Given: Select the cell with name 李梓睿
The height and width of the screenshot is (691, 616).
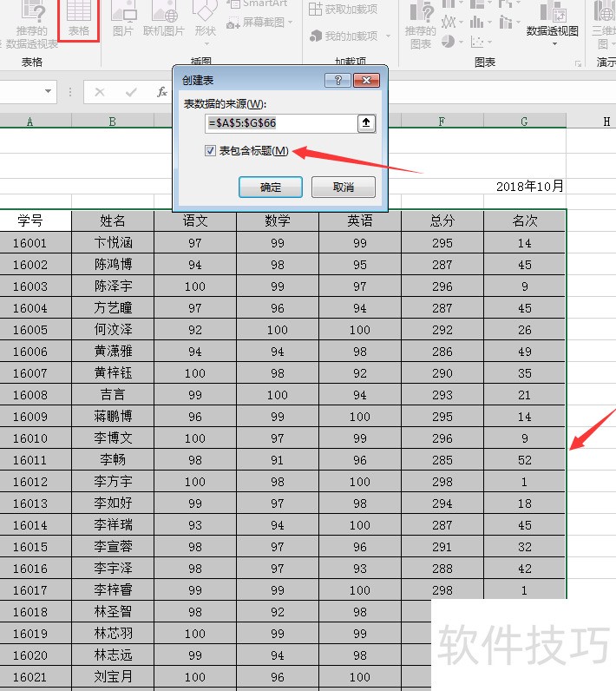Looking at the screenshot, I should (113, 589).
